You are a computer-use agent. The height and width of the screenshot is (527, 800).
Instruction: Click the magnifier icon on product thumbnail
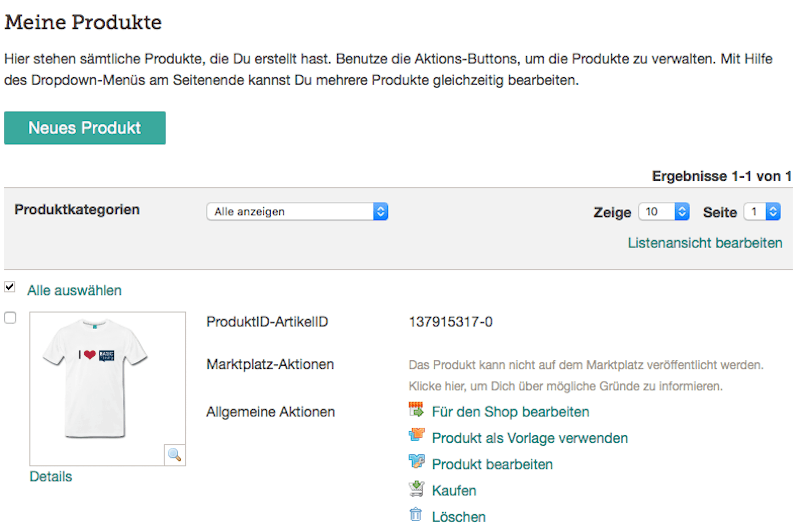174,454
